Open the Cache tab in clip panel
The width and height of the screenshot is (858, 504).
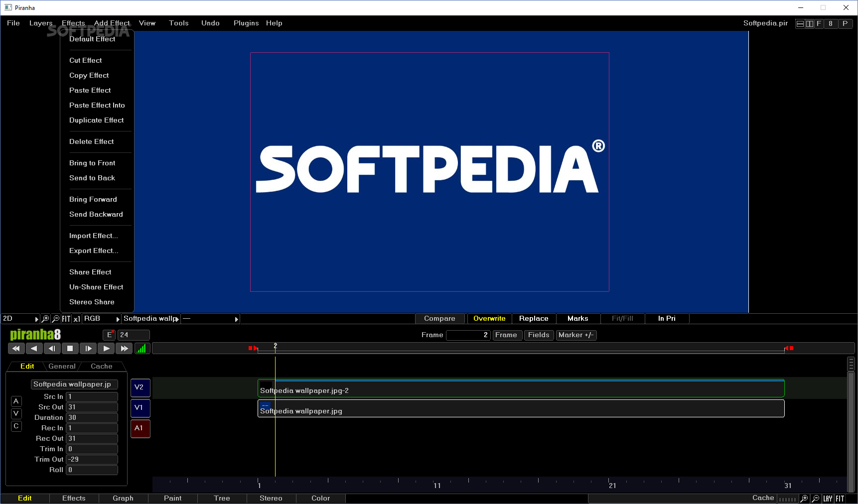coord(102,367)
